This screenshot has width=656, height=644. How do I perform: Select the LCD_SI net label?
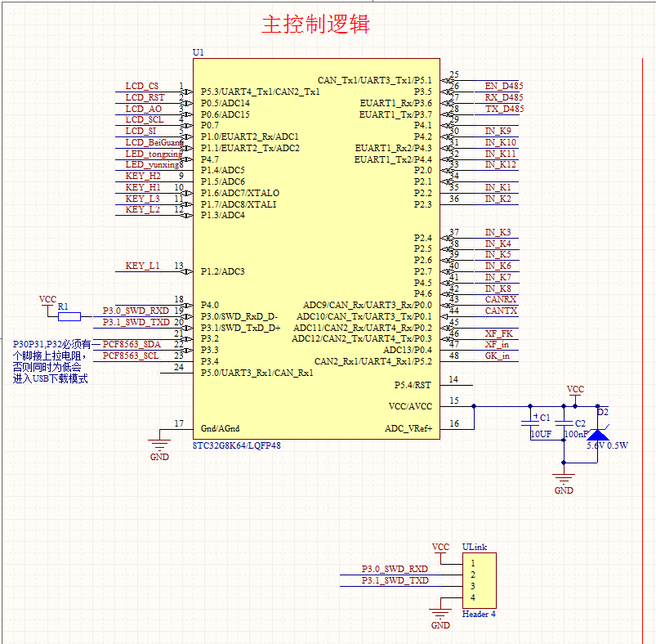tap(141, 131)
